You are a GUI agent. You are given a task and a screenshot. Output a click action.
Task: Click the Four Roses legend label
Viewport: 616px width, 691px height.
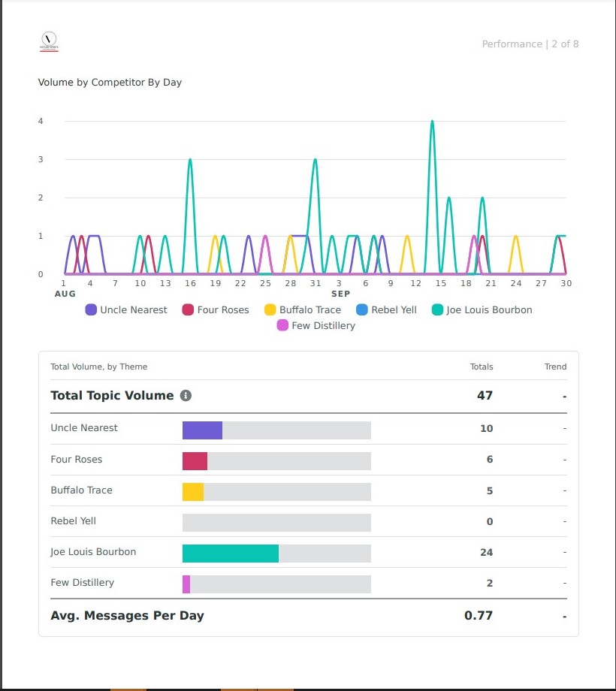(x=223, y=309)
